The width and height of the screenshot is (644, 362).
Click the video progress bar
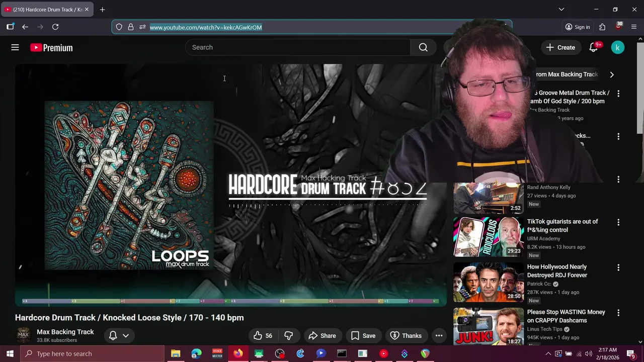click(x=230, y=301)
